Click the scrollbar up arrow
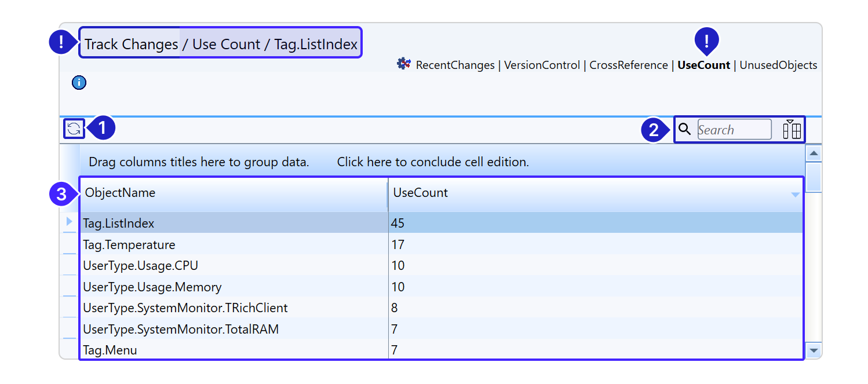Image resolution: width=868 pixels, height=384 pixels. (x=814, y=153)
